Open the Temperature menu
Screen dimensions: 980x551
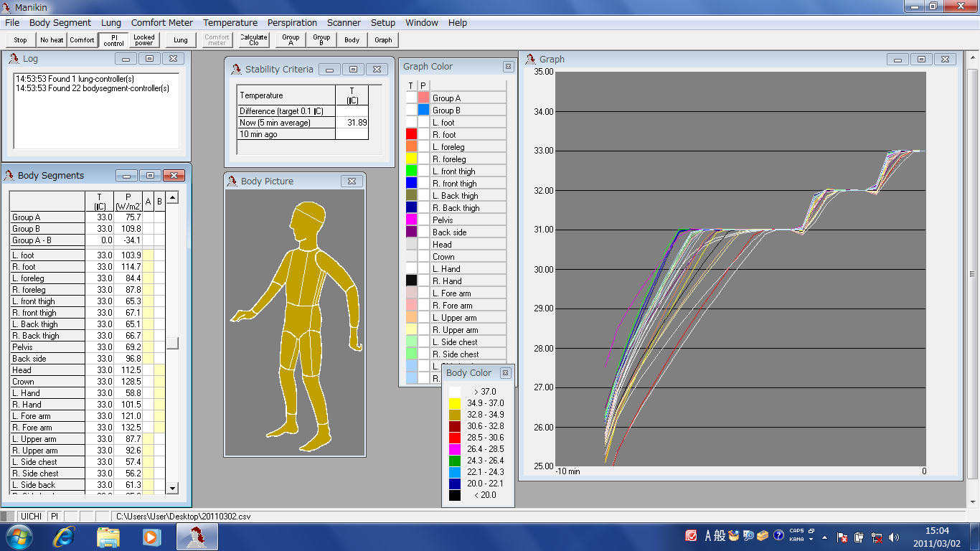(230, 23)
